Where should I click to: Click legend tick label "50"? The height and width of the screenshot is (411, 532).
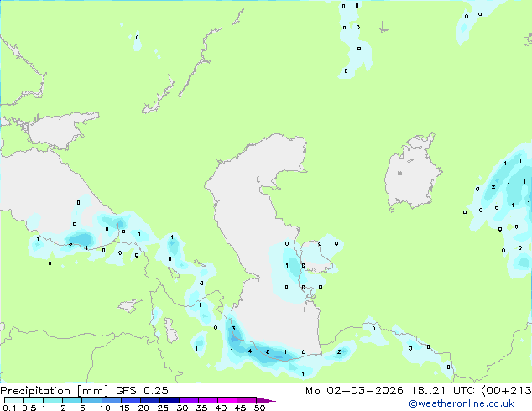click(x=259, y=408)
